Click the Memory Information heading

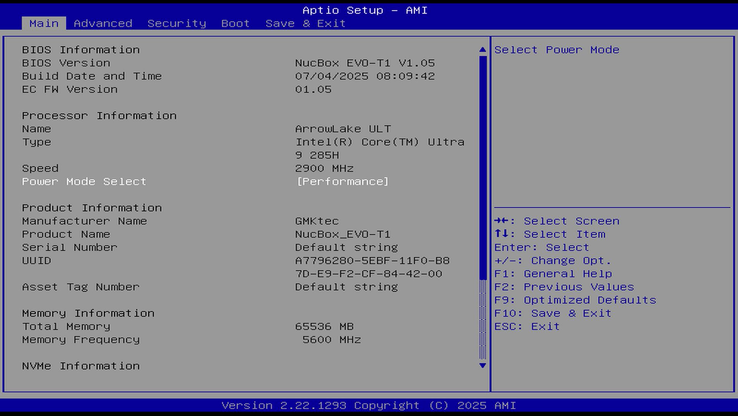coord(88,313)
